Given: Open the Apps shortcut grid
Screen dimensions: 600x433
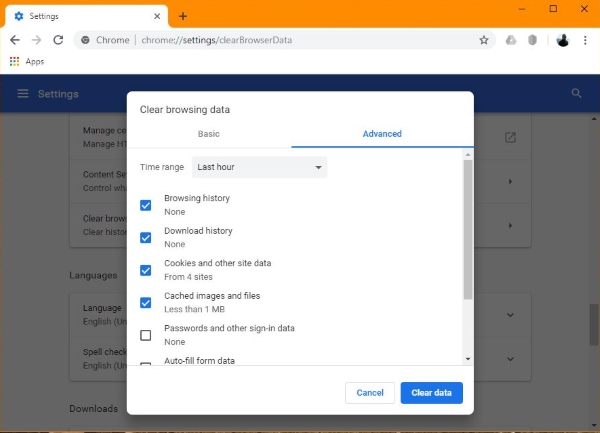Looking at the screenshot, I should [14, 61].
